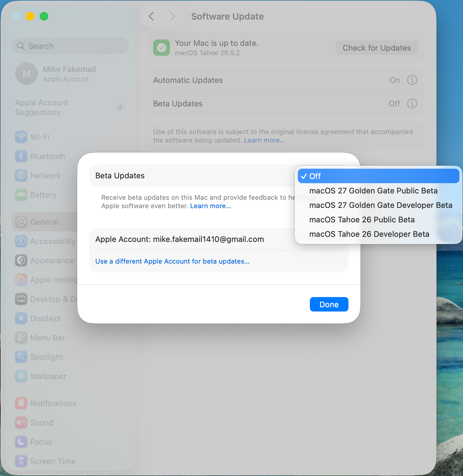Click the suggestions count badge '2'
The width and height of the screenshot is (463, 476).
pyautogui.click(x=120, y=108)
